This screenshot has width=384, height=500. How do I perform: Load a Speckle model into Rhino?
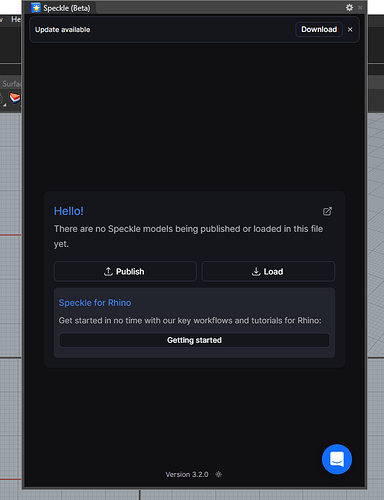coord(268,271)
